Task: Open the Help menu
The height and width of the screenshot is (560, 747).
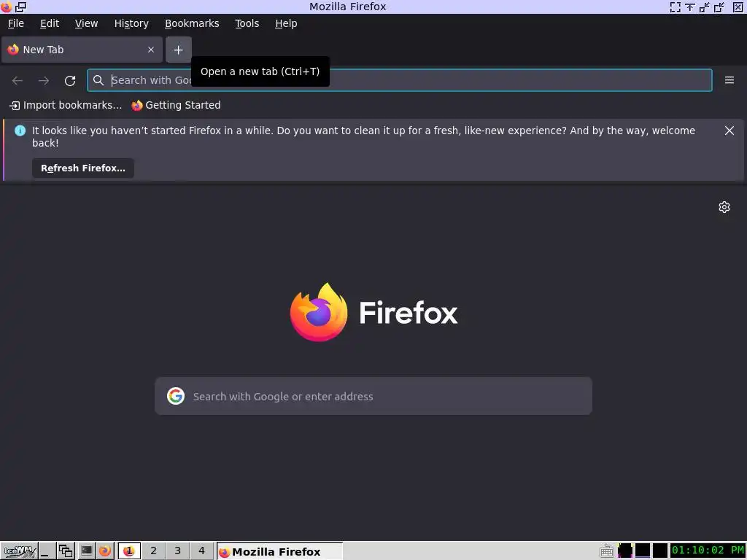Action: coord(286,23)
